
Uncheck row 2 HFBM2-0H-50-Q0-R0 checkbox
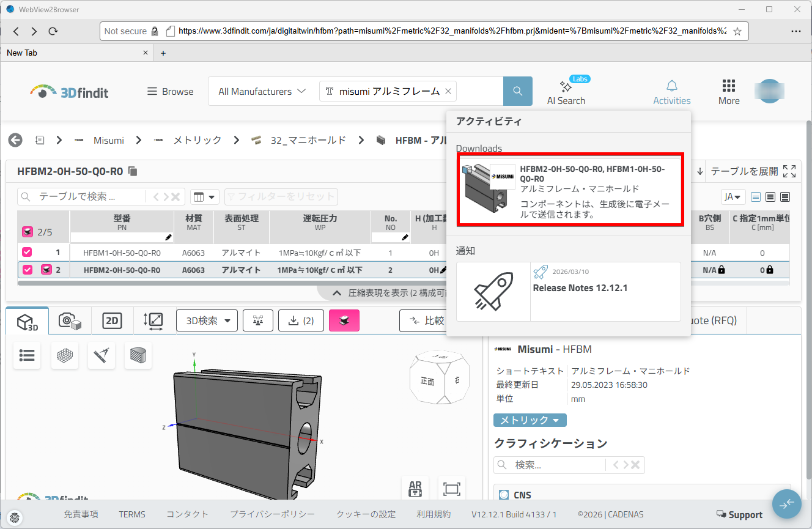(x=27, y=270)
